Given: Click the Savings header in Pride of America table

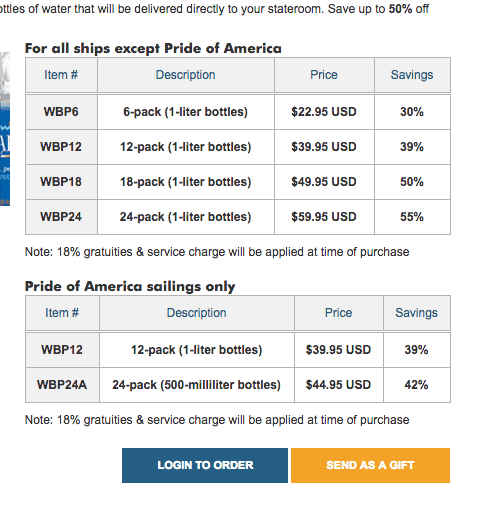Looking at the screenshot, I should coord(417,313).
